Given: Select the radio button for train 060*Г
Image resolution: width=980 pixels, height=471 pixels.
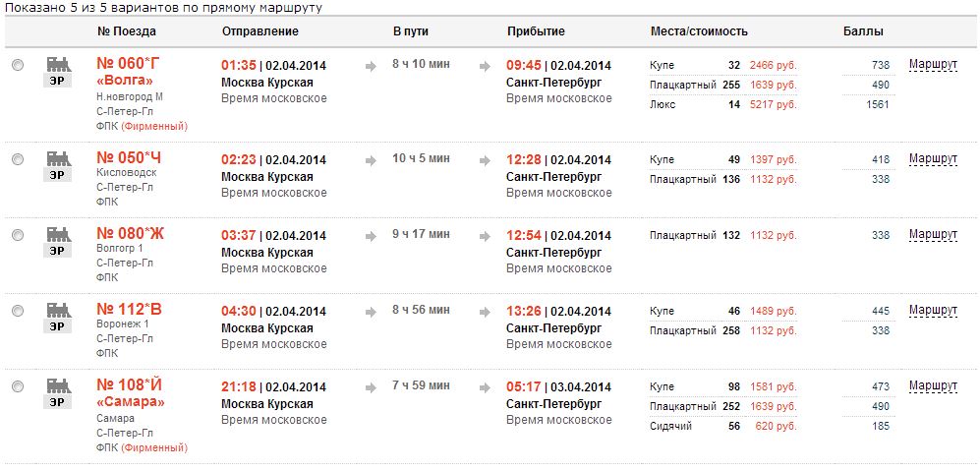Looking at the screenshot, I should (18, 65).
